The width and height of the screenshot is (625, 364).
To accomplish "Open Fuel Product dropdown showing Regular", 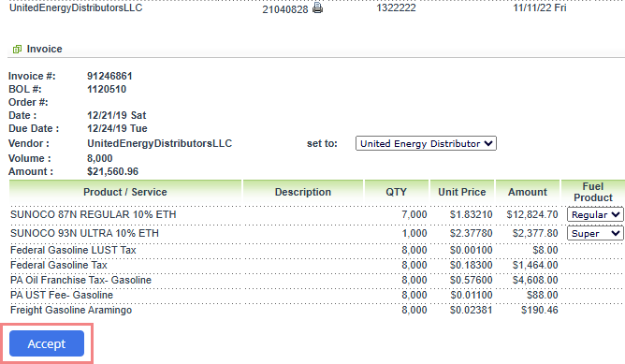I will tap(595, 214).
